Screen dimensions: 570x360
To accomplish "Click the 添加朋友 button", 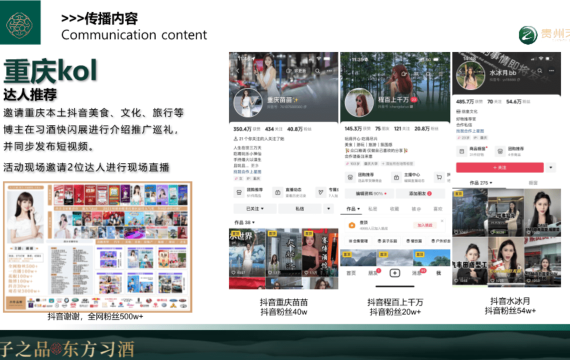I will click(420, 193).
